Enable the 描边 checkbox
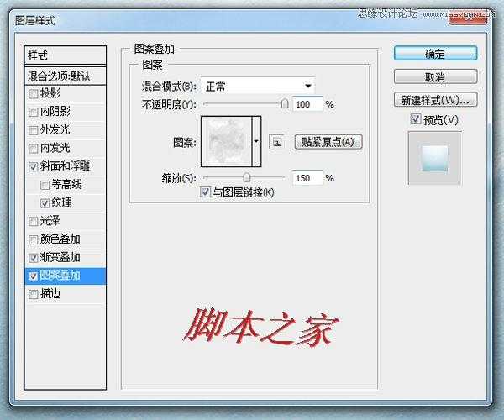Viewport: 504px width, 420px height. click(33, 294)
